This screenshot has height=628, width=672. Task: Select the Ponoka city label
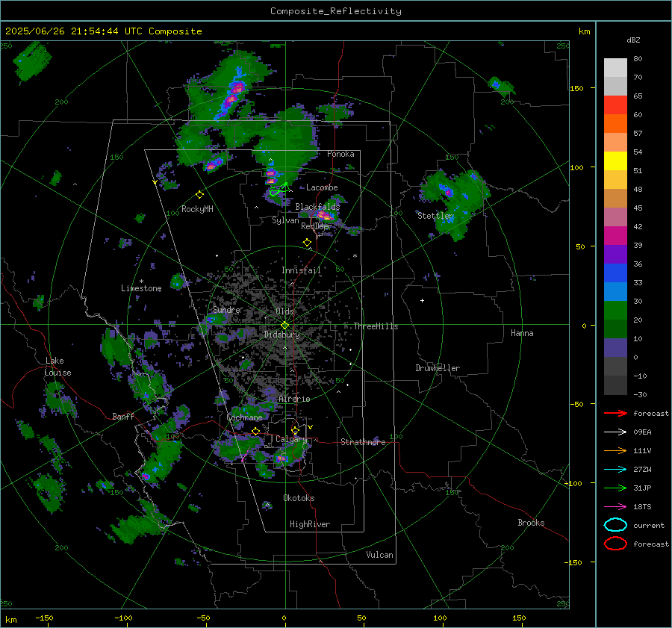(x=340, y=154)
